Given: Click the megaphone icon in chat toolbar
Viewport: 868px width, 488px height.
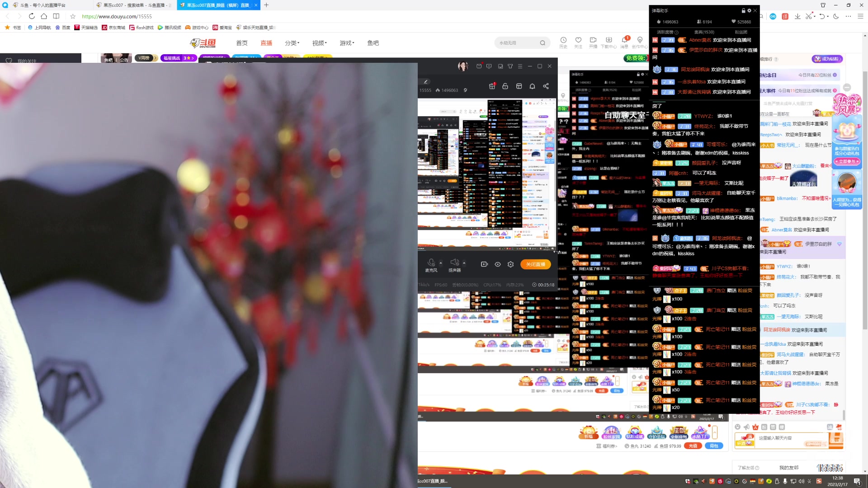Looking at the screenshot, I should click(x=746, y=427).
